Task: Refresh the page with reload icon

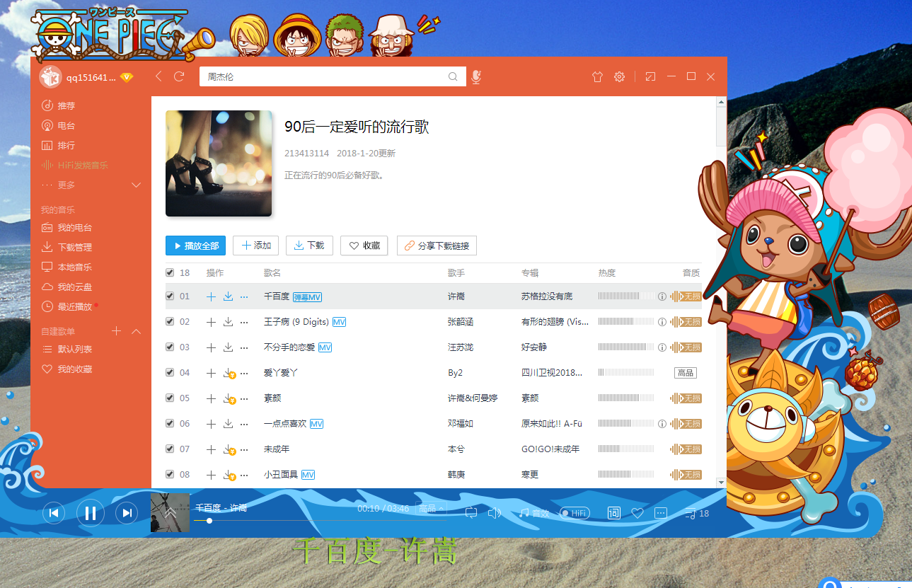Action: coord(179,76)
